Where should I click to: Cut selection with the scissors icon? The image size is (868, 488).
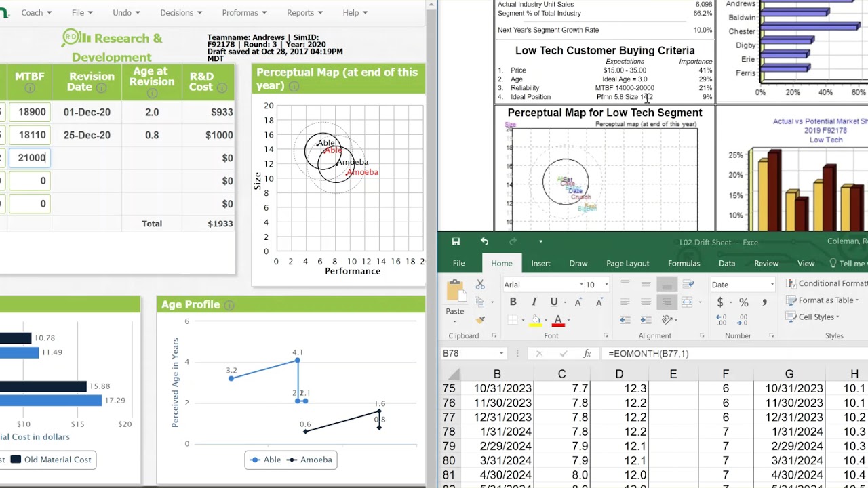pyautogui.click(x=480, y=285)
